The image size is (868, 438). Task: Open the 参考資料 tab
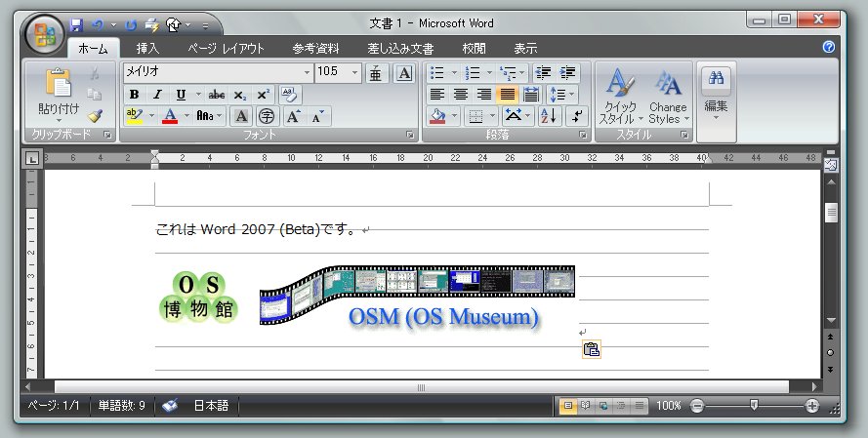(315, 49)
